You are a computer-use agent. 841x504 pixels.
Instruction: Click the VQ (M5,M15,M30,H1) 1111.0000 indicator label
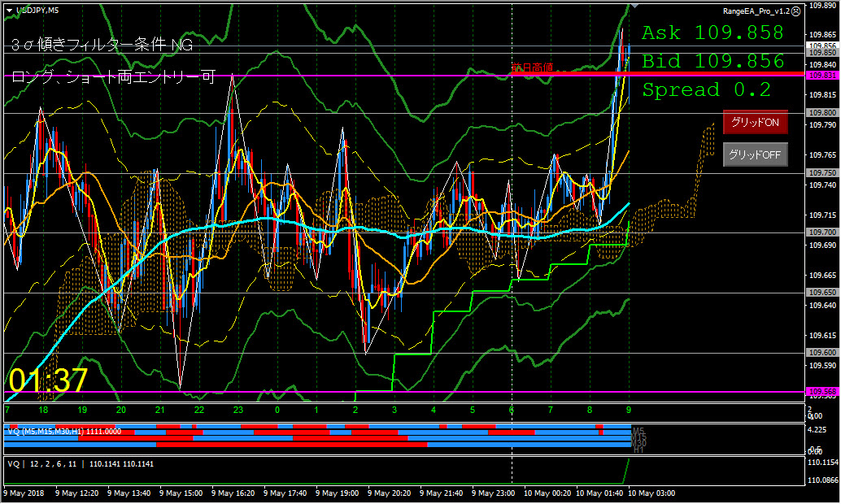point(64,431)
